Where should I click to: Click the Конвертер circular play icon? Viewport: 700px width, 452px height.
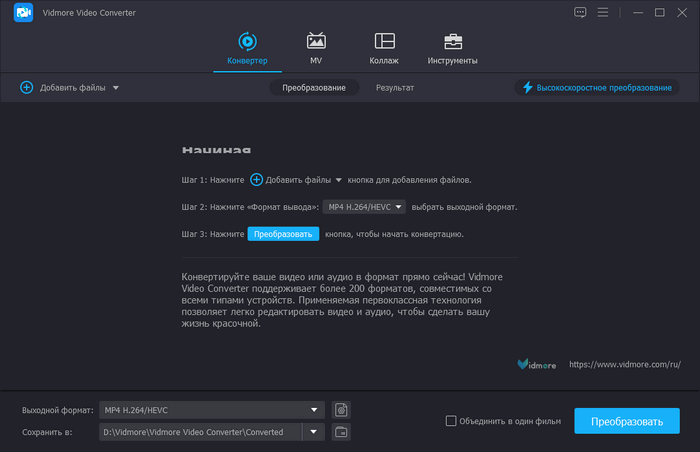pyautogui.click(x=247, y=42)
